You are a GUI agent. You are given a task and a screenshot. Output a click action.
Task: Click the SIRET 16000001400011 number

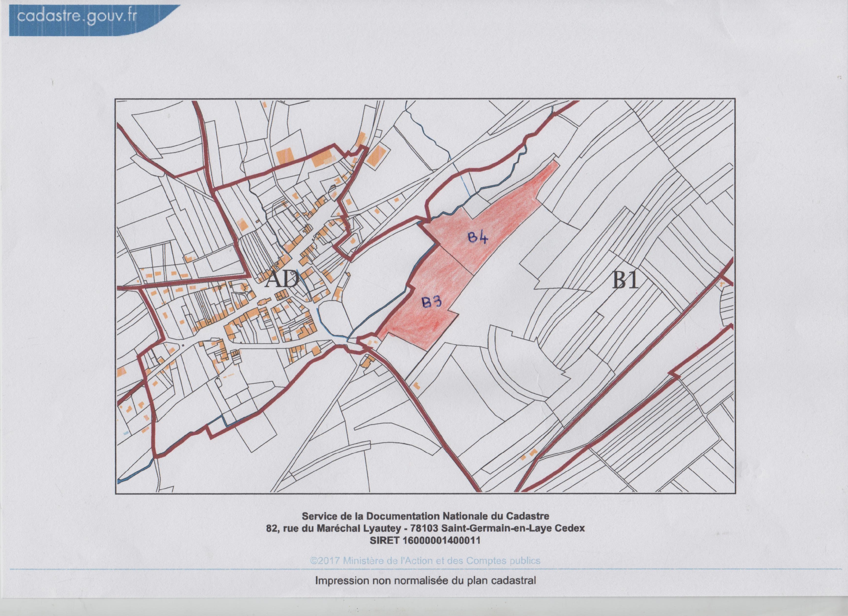[x=425, y=540]
